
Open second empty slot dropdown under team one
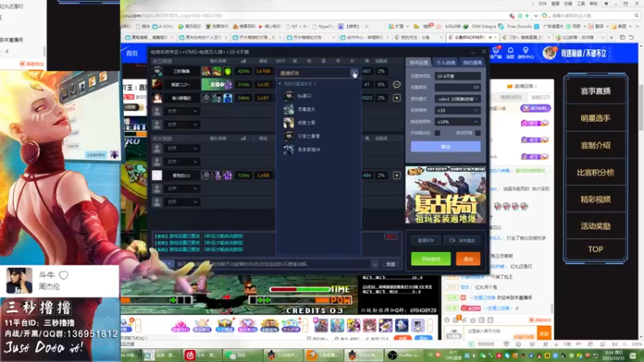182,125
